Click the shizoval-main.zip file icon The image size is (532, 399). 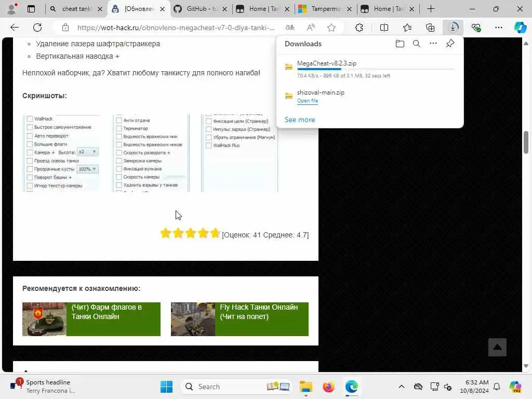point(289,96)
